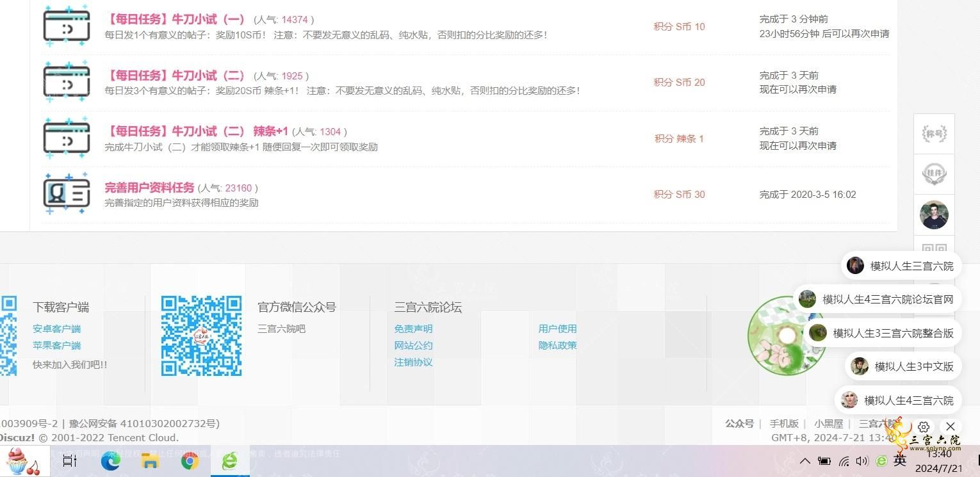The image size is (980, 477).
Task: Click the 积分 辣条 1 reward text
Action: click(679, 138)
